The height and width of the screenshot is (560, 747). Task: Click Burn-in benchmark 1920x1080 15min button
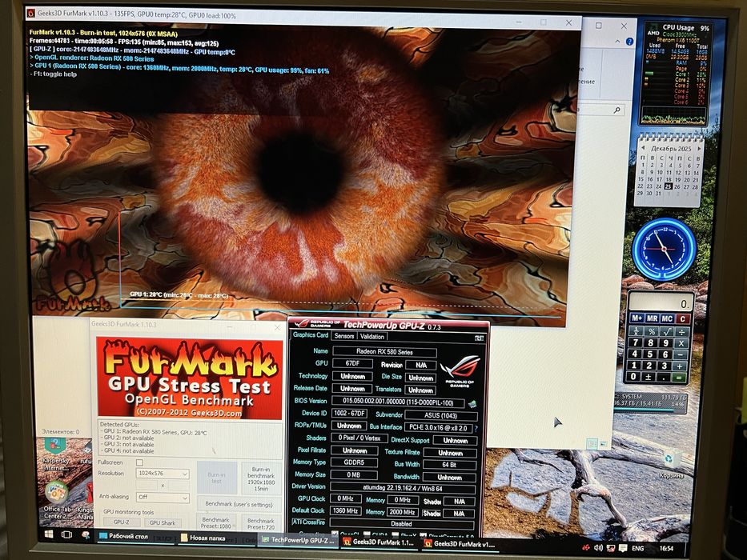[260, 478]
